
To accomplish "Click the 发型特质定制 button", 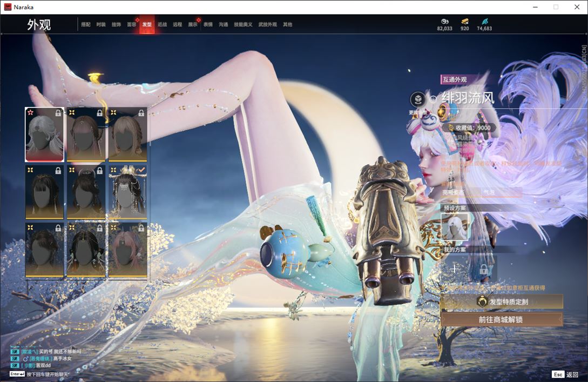I will pos(501,302).
